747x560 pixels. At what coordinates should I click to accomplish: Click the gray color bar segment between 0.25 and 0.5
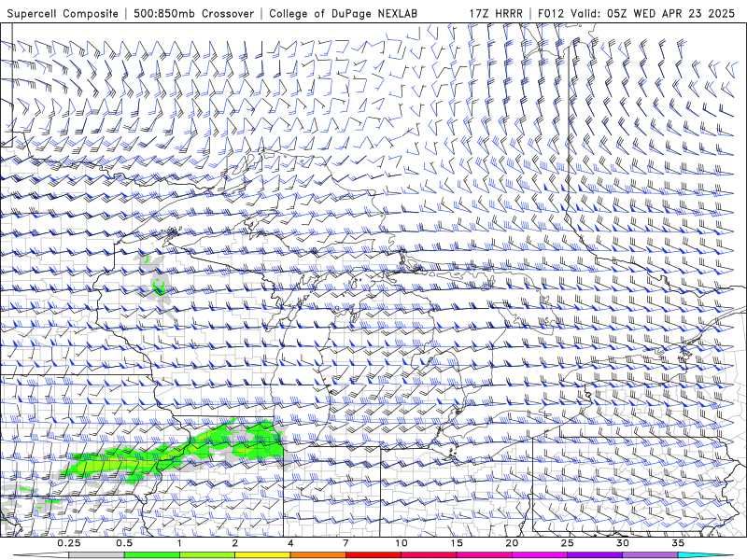pyautogui.click(x=96, y=555)
